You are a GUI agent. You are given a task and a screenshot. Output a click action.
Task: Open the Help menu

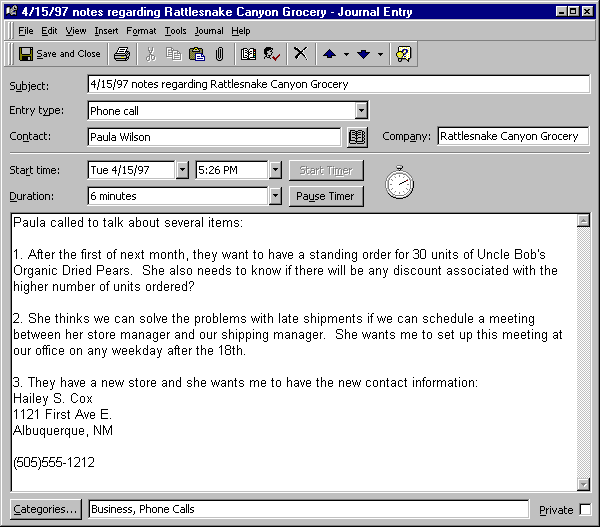click(x=241, y=31)
